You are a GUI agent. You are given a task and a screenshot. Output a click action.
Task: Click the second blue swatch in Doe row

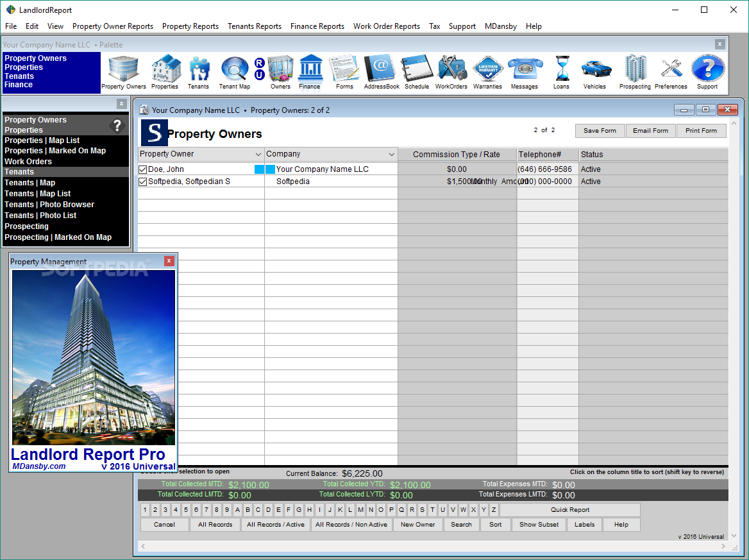coord(270,169)
